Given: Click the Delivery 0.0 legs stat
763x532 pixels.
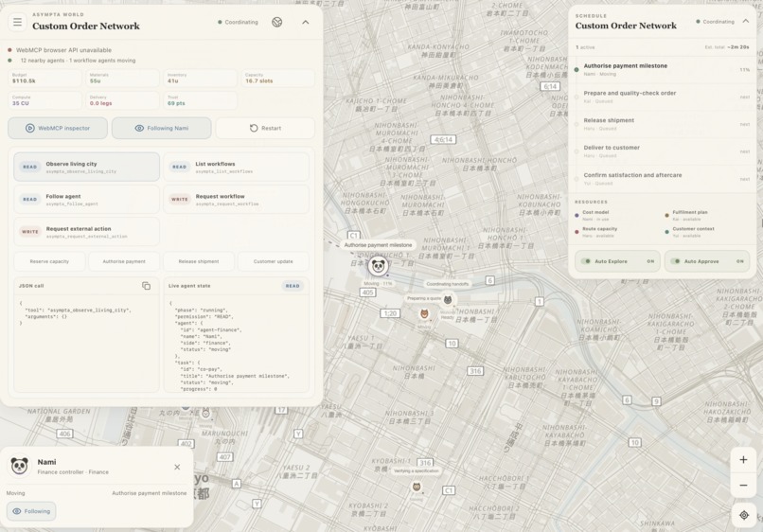Looking at the screenshot, I should tap(123, 100).
